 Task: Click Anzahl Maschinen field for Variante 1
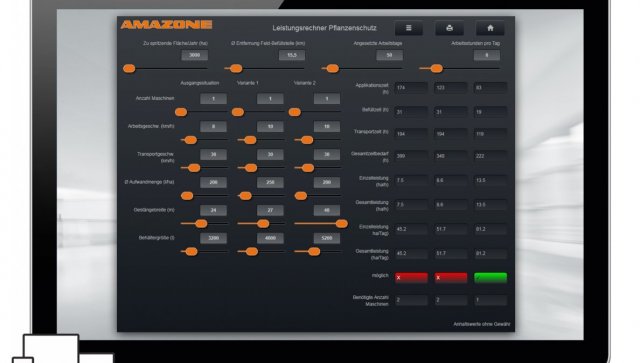(x=270, y=99)
